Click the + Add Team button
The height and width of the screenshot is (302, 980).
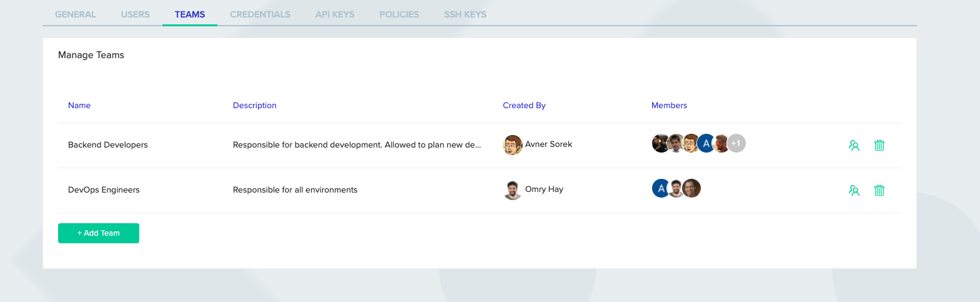coord(99,233)
